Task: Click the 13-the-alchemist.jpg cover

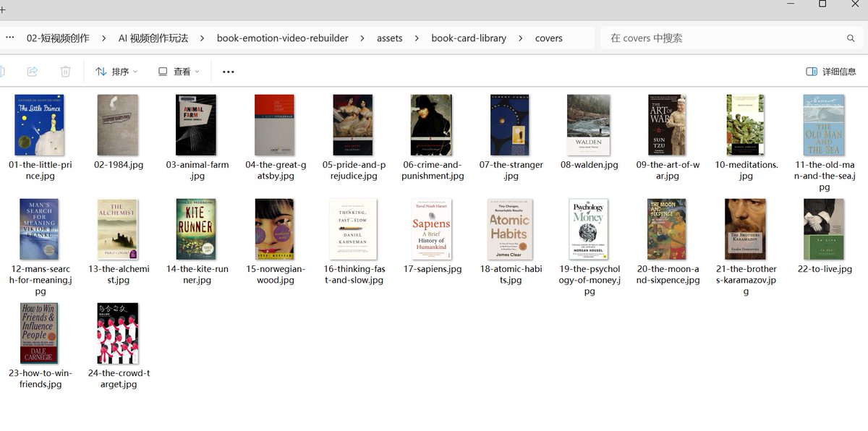Action: (x=118, y=230)
